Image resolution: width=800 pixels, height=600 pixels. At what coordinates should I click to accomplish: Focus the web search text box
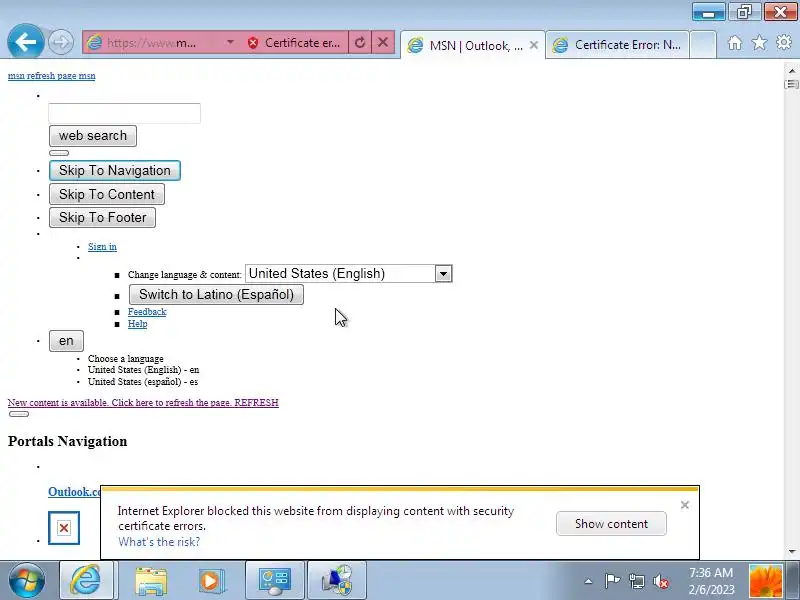124,113
